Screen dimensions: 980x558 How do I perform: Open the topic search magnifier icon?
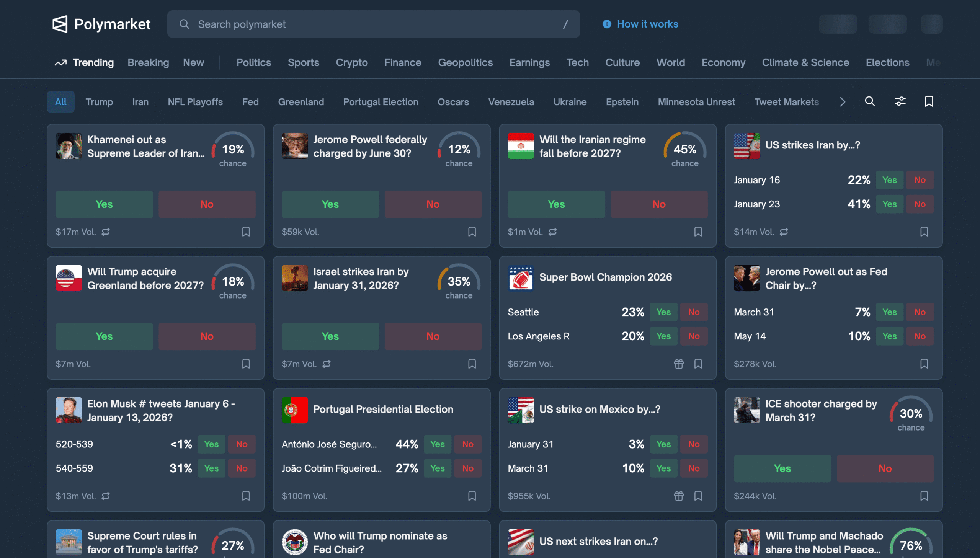(870, 101)
